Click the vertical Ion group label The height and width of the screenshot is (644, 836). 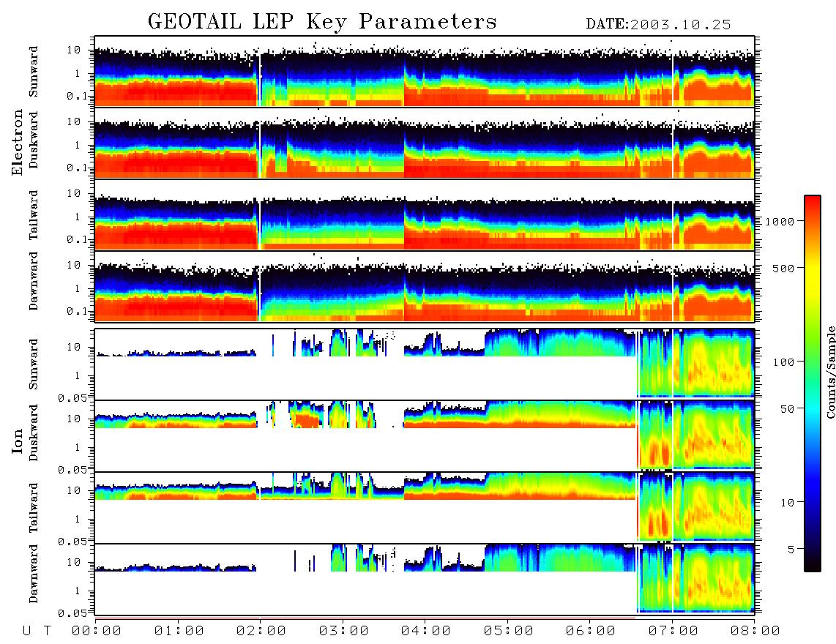pyautogui.click(x=18, y=441)
